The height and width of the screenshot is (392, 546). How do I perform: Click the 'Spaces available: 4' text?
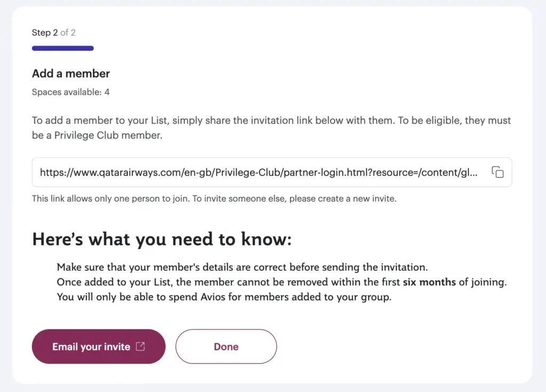click(x=71, y=92)
